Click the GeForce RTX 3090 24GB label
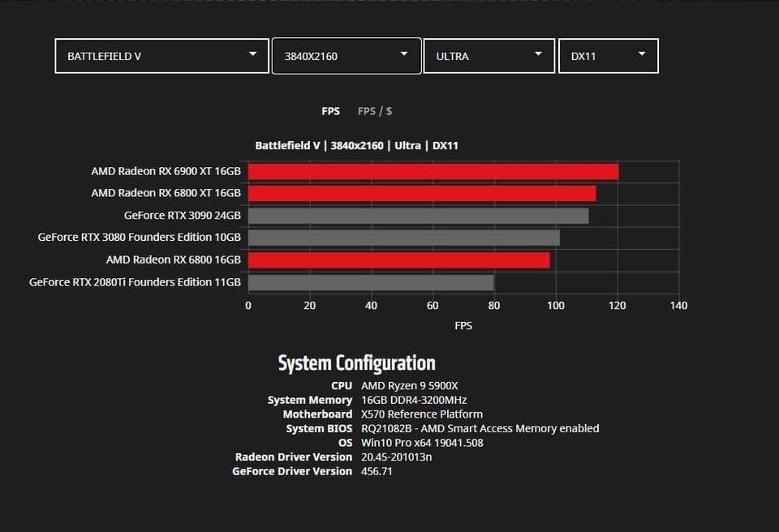The height and width of the screenshot is (532, 779). tap(183, 216)
